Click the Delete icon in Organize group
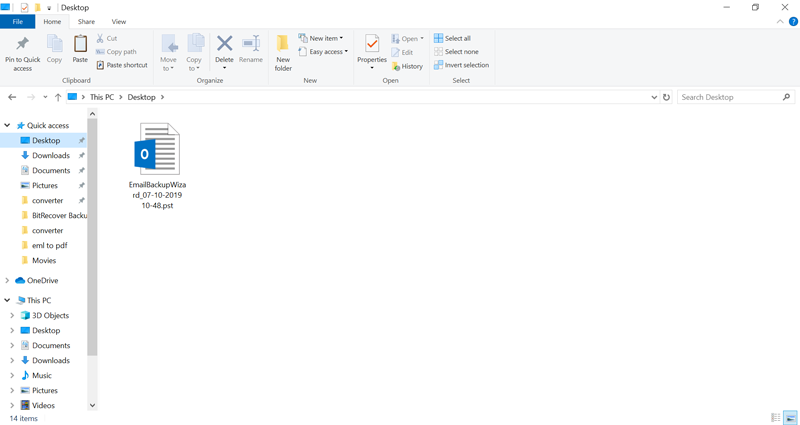The width and height of the screenshot is (800, 425). click(224, 48)
